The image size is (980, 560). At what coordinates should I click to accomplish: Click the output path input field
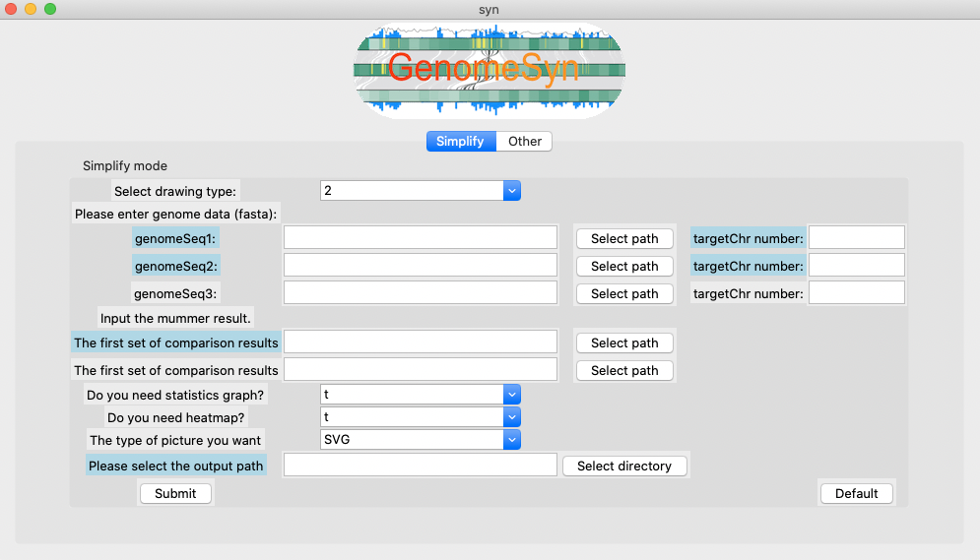point(421,466)
